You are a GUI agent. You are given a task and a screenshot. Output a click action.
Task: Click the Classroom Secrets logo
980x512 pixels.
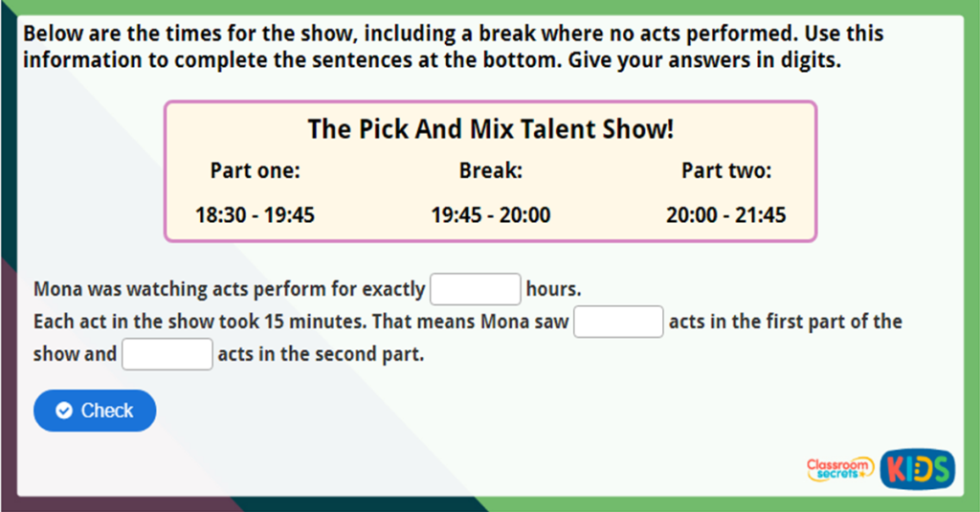tap(839, 468)
